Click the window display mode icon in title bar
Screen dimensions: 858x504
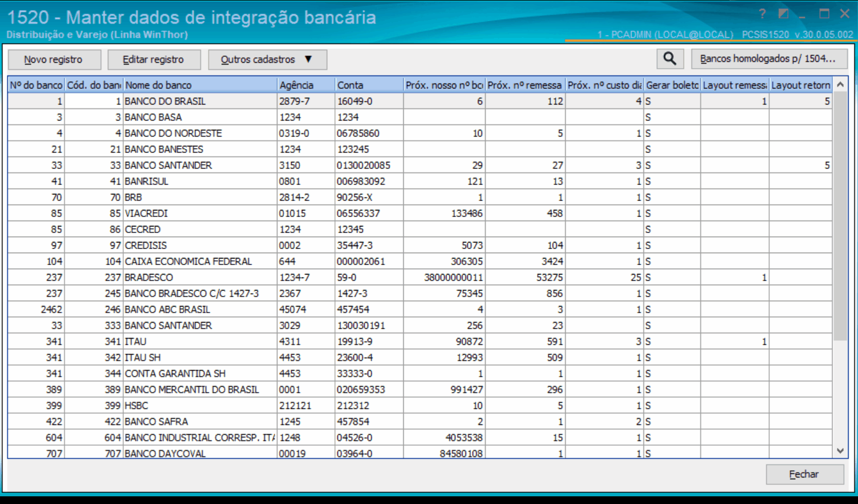point(783,14)
